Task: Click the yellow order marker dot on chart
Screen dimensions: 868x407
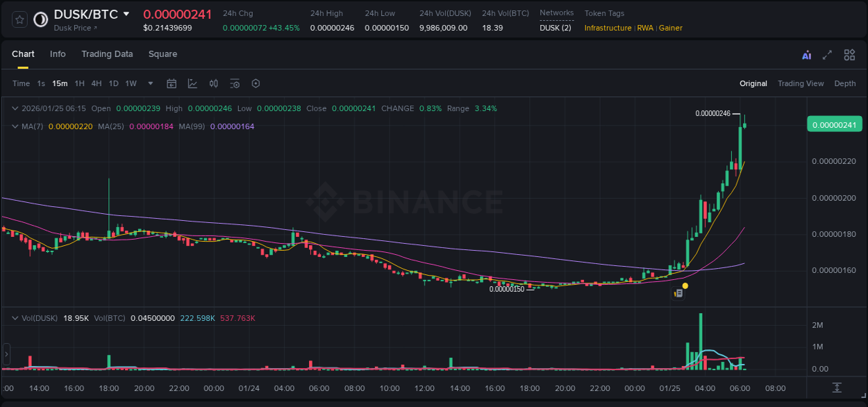Action: 685,286
